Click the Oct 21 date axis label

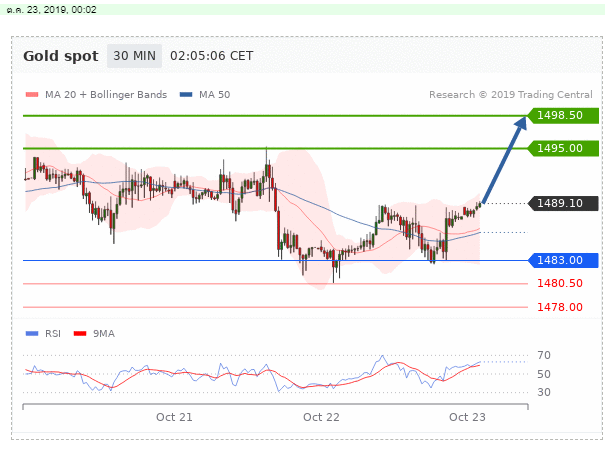[174, 417]
